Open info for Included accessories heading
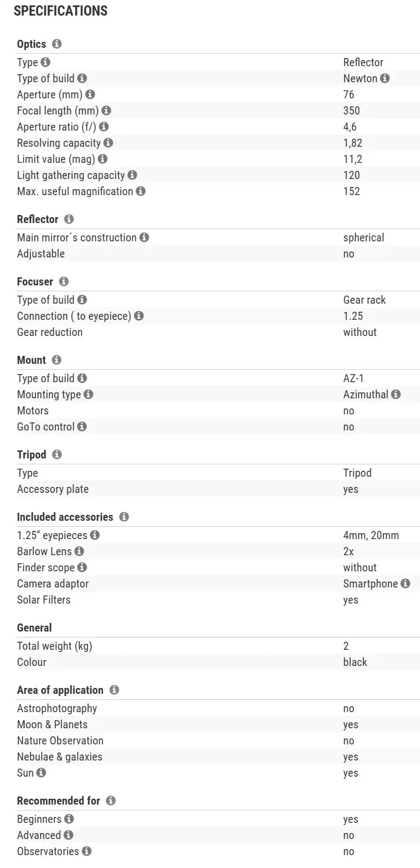This screenshot has height=868, width=420. tap(124, 517)
